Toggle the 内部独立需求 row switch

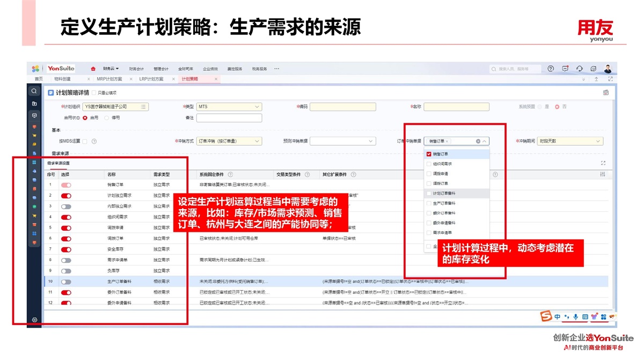click(x=66, y=206)
